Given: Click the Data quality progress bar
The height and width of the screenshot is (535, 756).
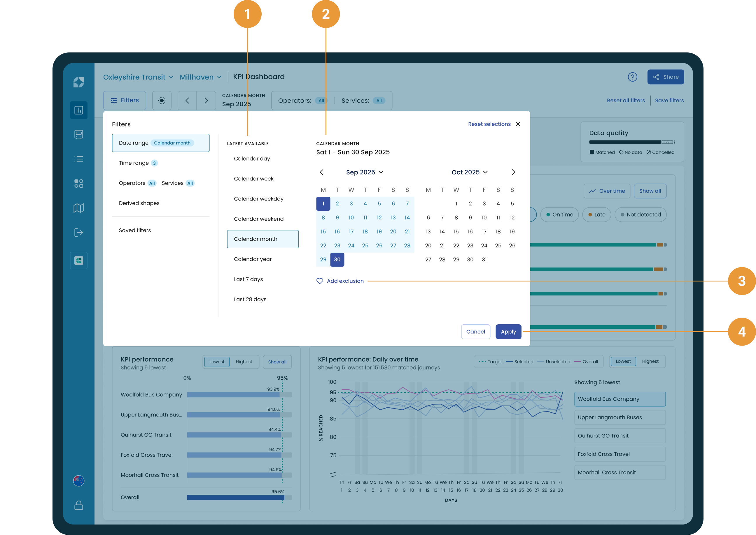Looking at the screenshot, I should 632,142.
